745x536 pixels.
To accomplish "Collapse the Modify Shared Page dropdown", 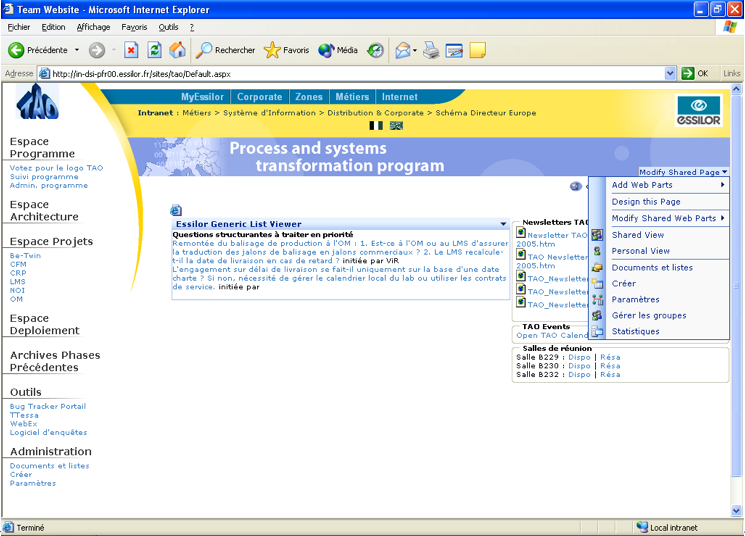I will (683, 172).
